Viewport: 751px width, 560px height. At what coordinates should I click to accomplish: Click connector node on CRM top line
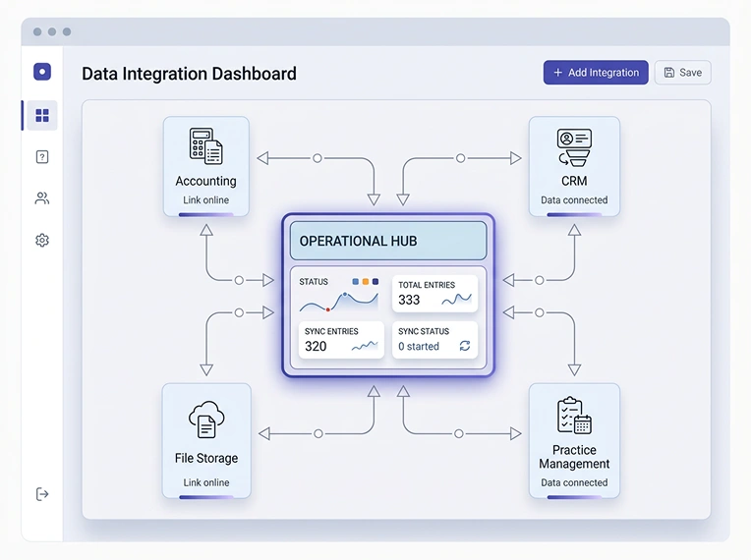click(460, 158)
